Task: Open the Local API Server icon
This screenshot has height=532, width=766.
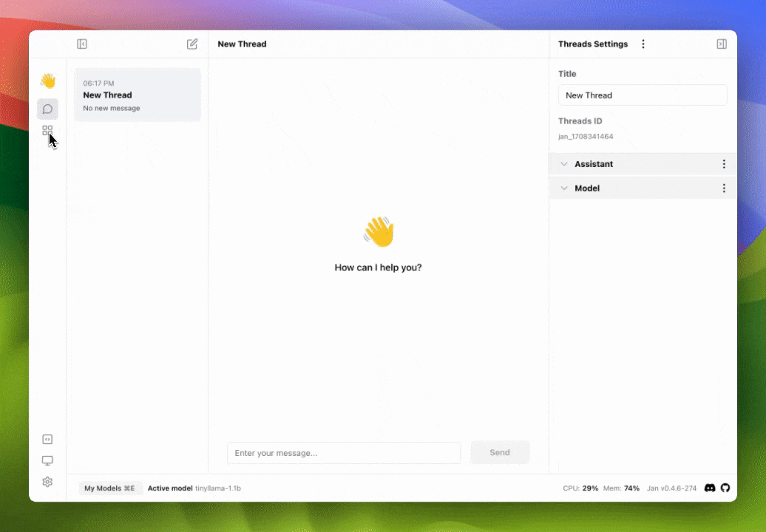Action: [47, 440]
